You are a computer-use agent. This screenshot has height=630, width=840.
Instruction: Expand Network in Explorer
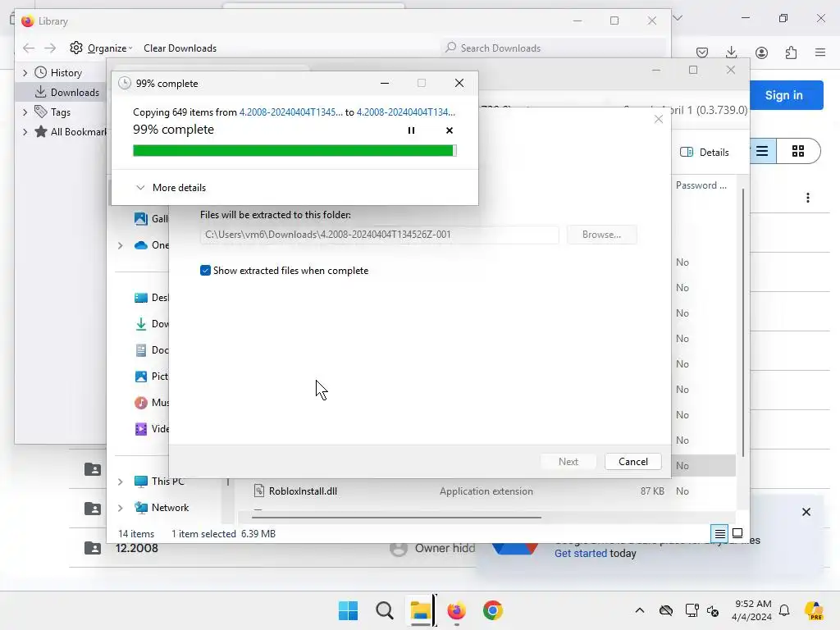121,508
